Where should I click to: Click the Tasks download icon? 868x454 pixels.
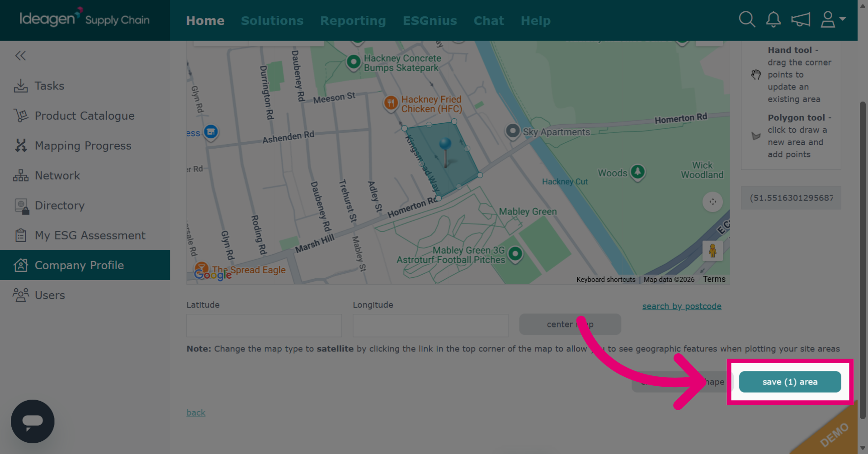[21, 86]
